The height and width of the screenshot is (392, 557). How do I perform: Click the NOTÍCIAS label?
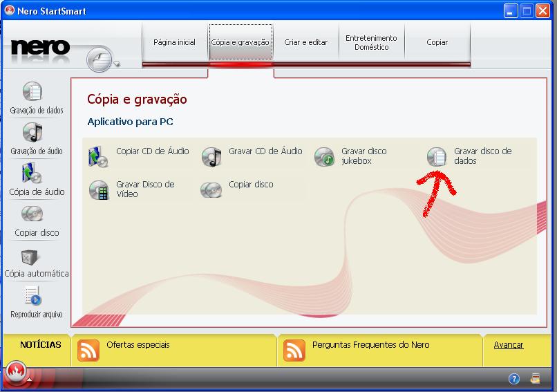pyautogui.click(x=41, y=345)
